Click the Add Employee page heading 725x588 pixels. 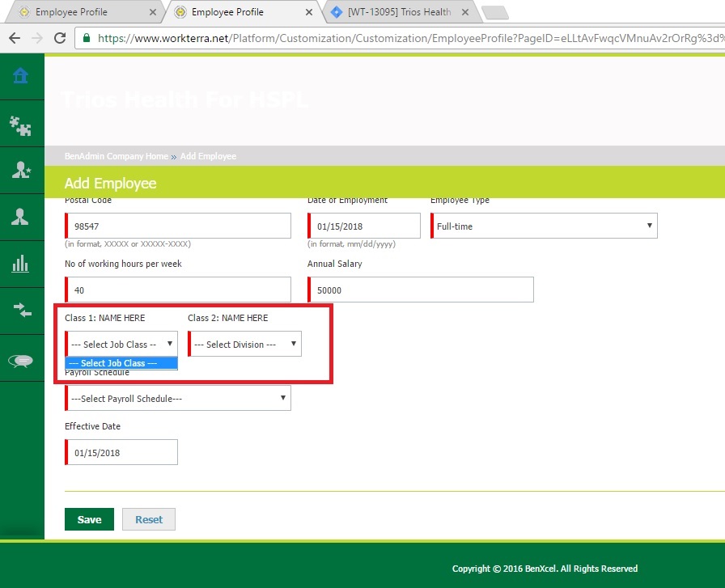coord(111,183)
